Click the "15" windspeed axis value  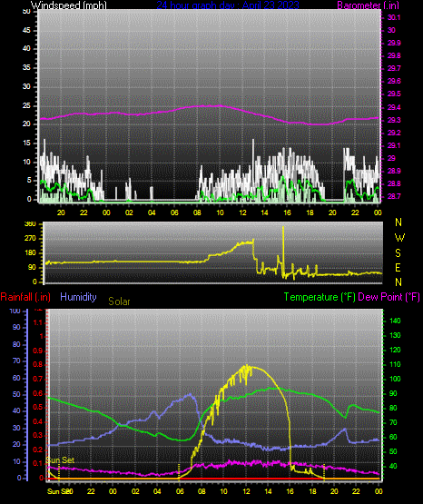pyautogui.click(x=26, y=143)
